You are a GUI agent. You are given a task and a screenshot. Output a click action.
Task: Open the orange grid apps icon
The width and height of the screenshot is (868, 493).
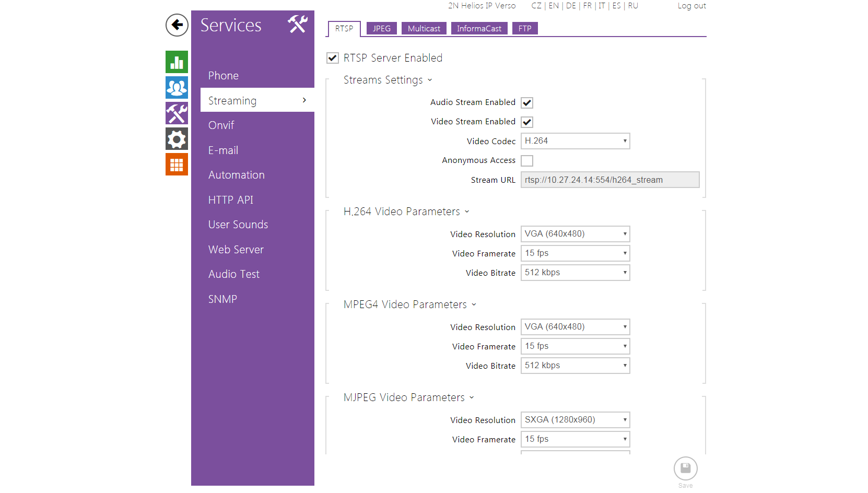tap(177, 165)
